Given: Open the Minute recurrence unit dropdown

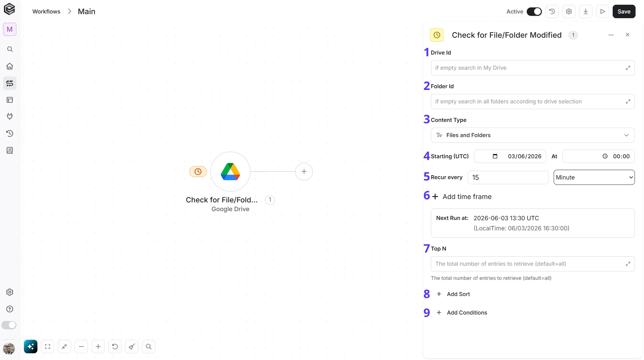Looking at the screenshot, I should point(594,177).
